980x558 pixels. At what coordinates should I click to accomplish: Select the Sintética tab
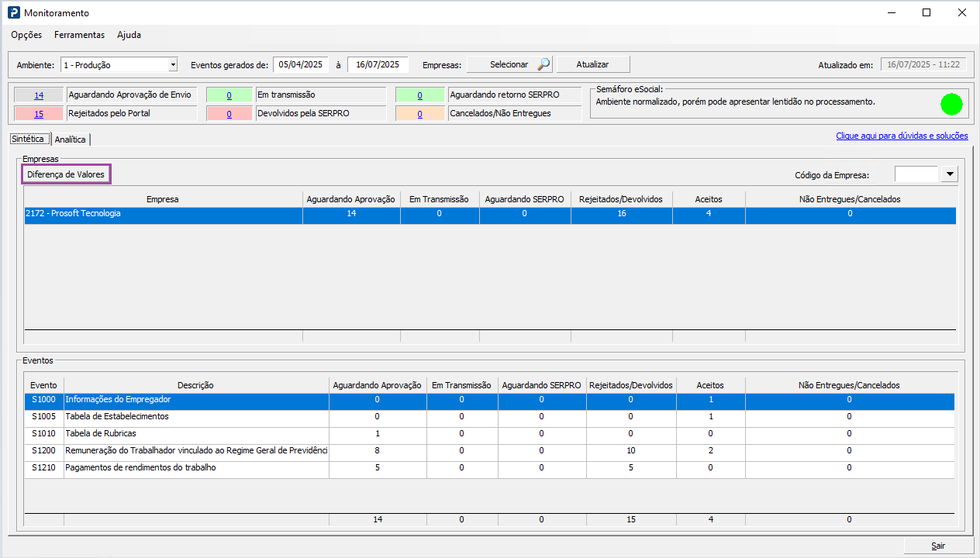click(x=29, y=139)
